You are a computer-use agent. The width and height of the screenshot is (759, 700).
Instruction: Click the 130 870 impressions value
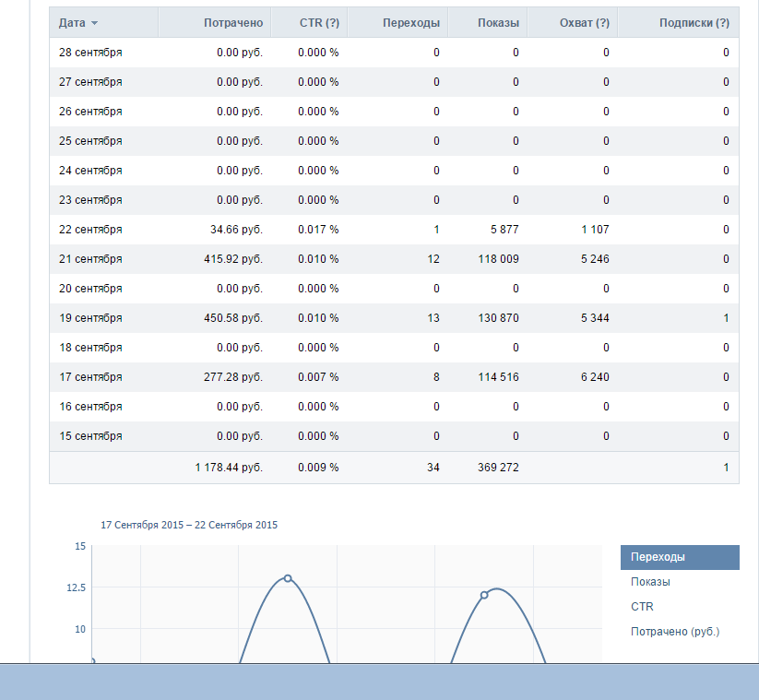pyautogui.click(x=499, y=318)
